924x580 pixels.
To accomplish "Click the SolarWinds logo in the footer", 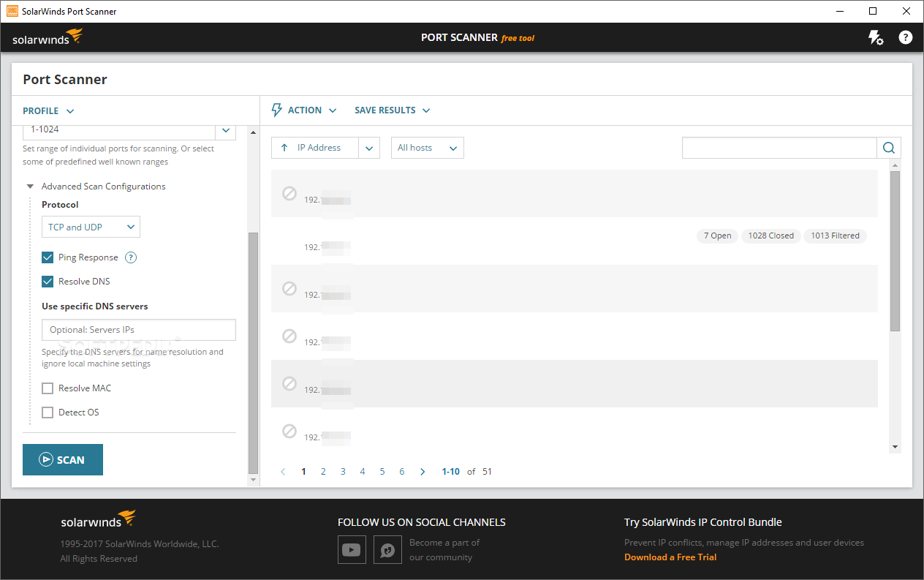I will point(98,520).
